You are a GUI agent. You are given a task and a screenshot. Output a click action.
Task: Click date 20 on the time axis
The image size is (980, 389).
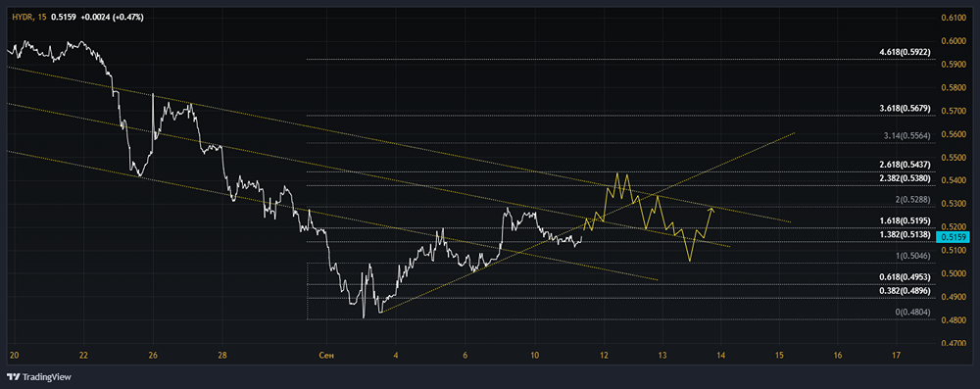[15, 356]
